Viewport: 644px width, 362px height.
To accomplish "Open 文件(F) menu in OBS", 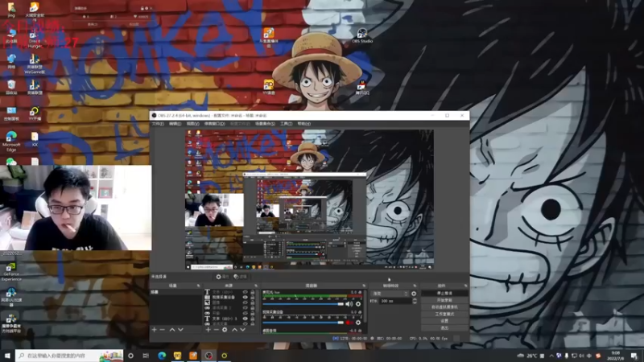I will tap(158, 124).
